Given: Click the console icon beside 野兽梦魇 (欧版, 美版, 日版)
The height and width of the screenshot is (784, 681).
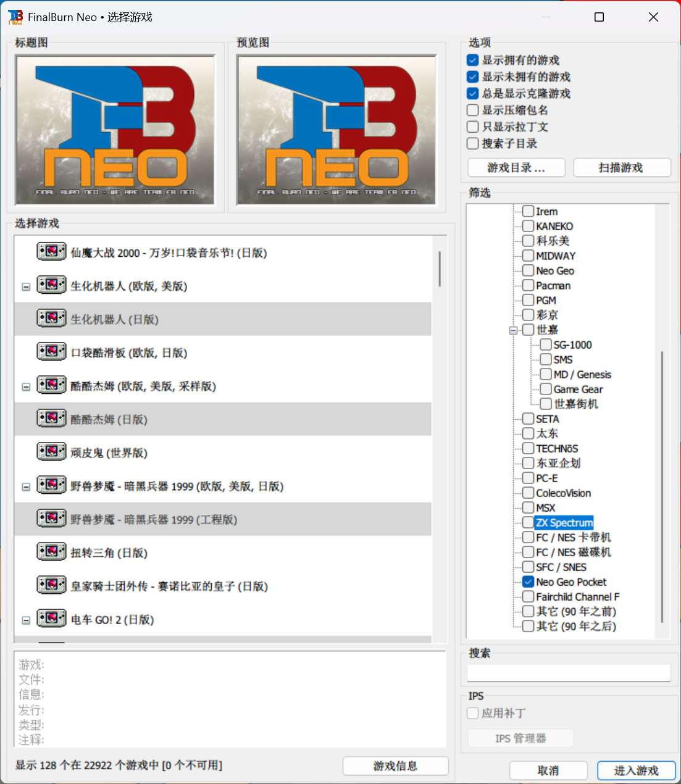Looking at the screenshot, I should pyautogui.click(x=51, y=485).
